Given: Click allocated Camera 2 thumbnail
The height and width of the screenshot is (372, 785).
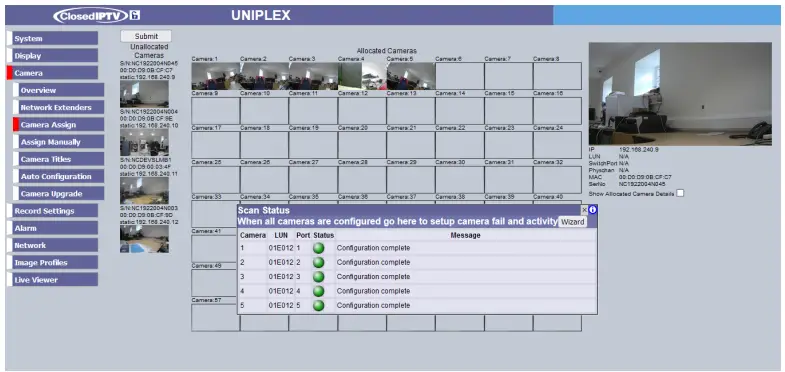Looking at the screenshot, I should 264,76.
